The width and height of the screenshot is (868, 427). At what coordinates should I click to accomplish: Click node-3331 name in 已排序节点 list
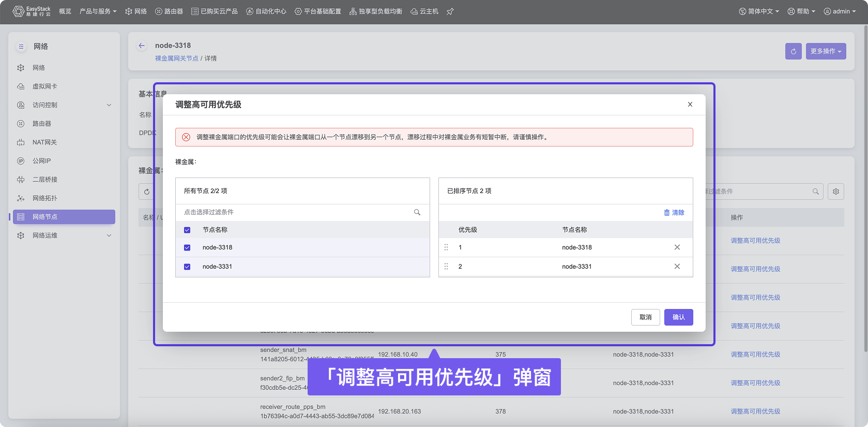point(577,267)
